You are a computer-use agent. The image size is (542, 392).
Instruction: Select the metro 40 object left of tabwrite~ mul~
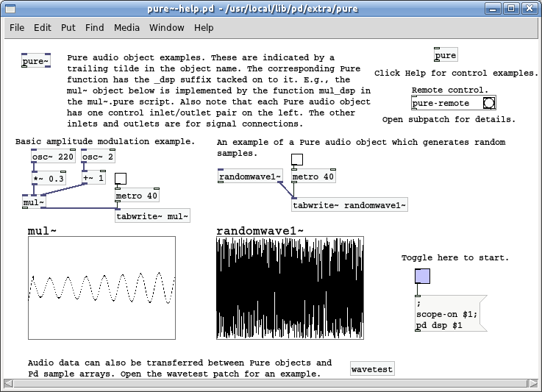137,196
